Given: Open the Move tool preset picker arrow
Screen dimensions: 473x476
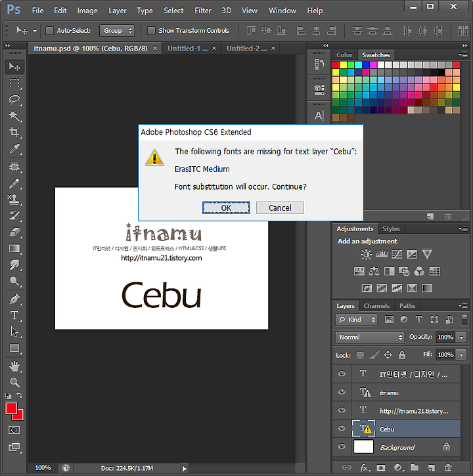Looking at the screenshot, I should pos(35,31).
